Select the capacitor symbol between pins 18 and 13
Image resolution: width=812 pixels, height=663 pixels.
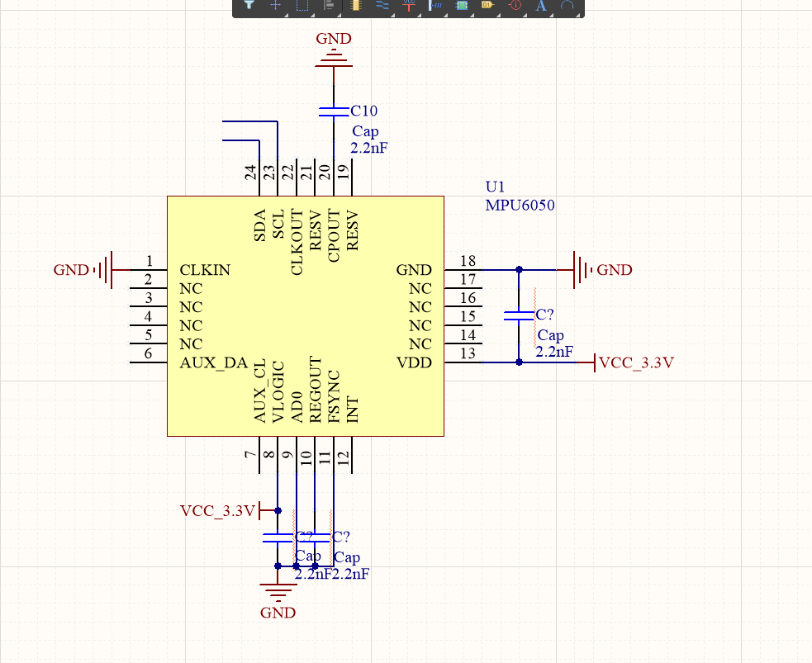click(519, 315)
